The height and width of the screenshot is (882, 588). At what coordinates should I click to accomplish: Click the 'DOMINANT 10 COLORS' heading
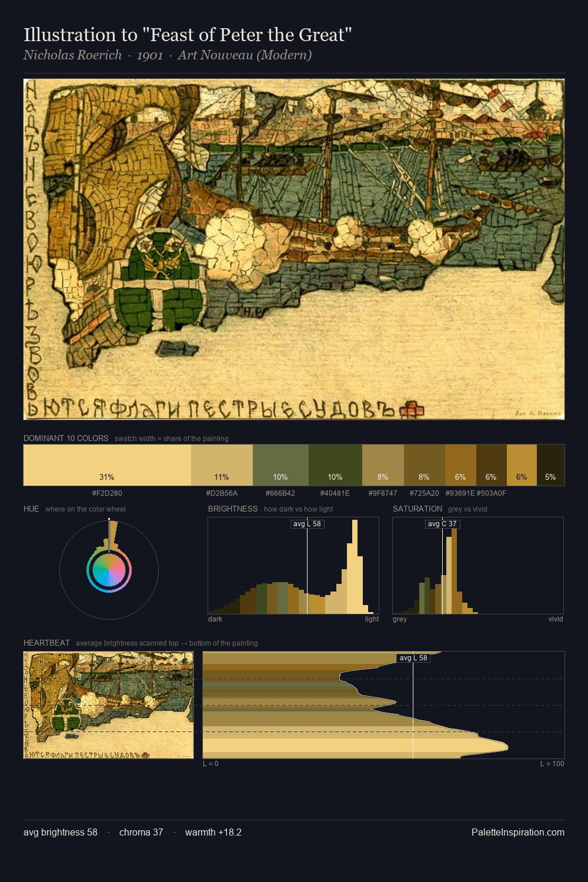[x=66, y=438]
